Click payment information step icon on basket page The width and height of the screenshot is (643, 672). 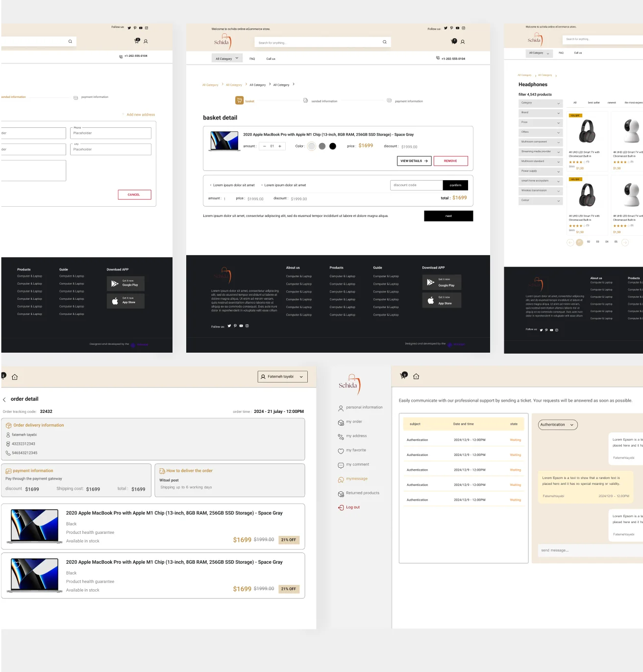click(389, 100)
